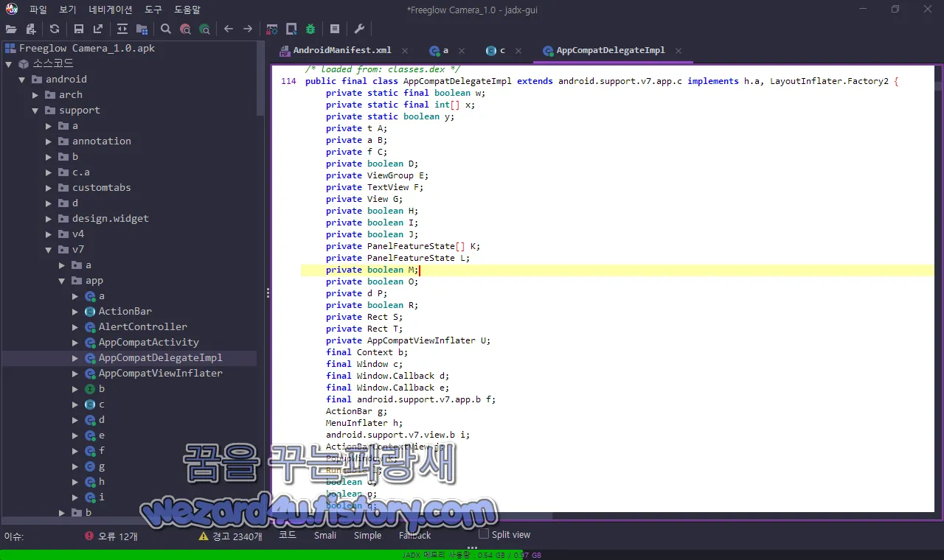Switch to Fallback view mode
Viewport: 944px width, 560px height.
[x=415, y=536]
